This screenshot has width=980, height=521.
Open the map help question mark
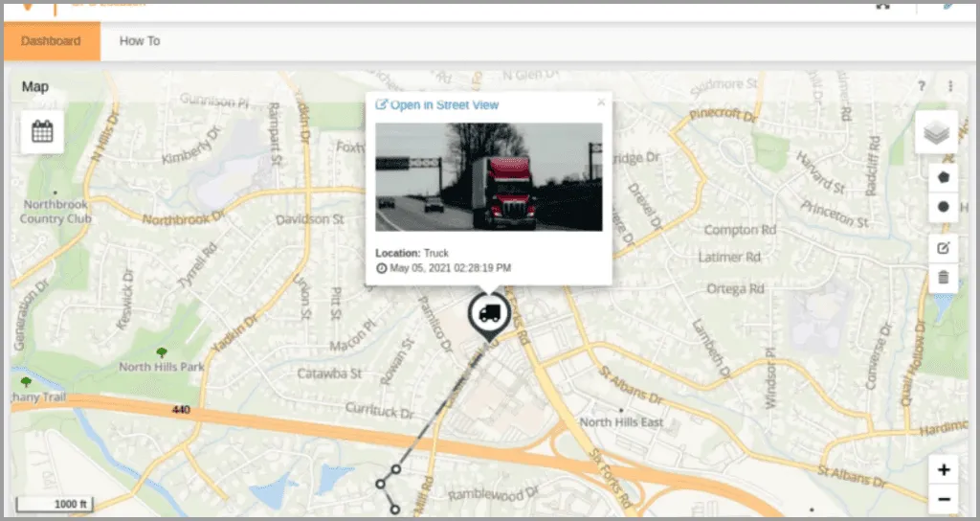pyautogui.click(x=922, y=86)
